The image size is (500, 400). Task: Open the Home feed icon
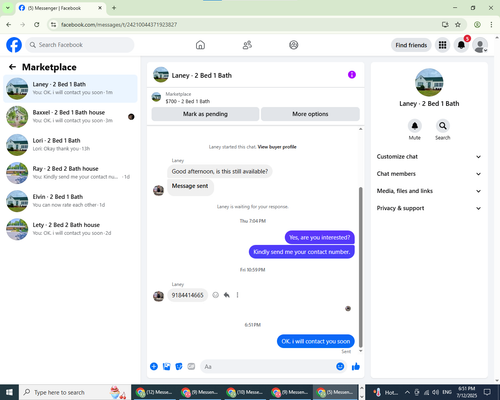[x=200, y=45]
